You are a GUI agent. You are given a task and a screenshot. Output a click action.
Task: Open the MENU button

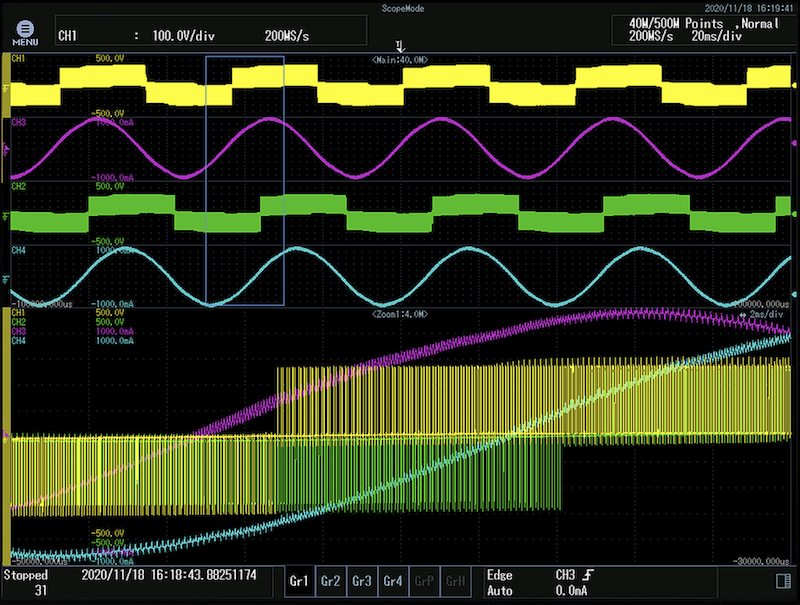click(25, 33)
